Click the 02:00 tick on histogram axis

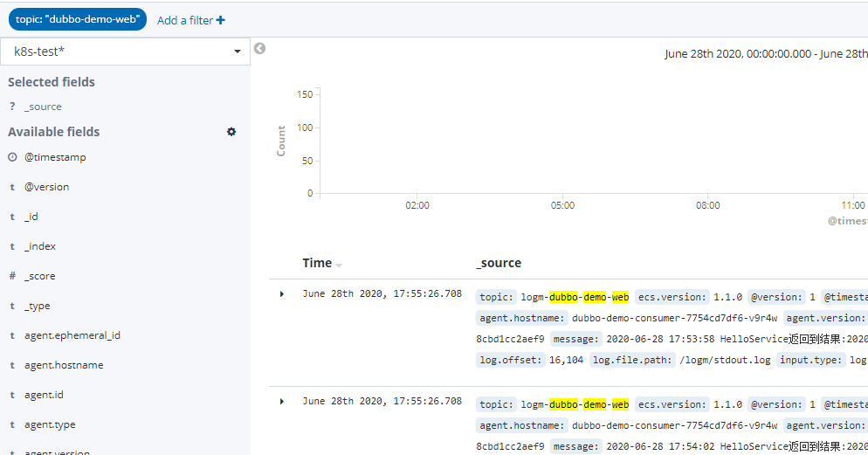pos(417,205)
